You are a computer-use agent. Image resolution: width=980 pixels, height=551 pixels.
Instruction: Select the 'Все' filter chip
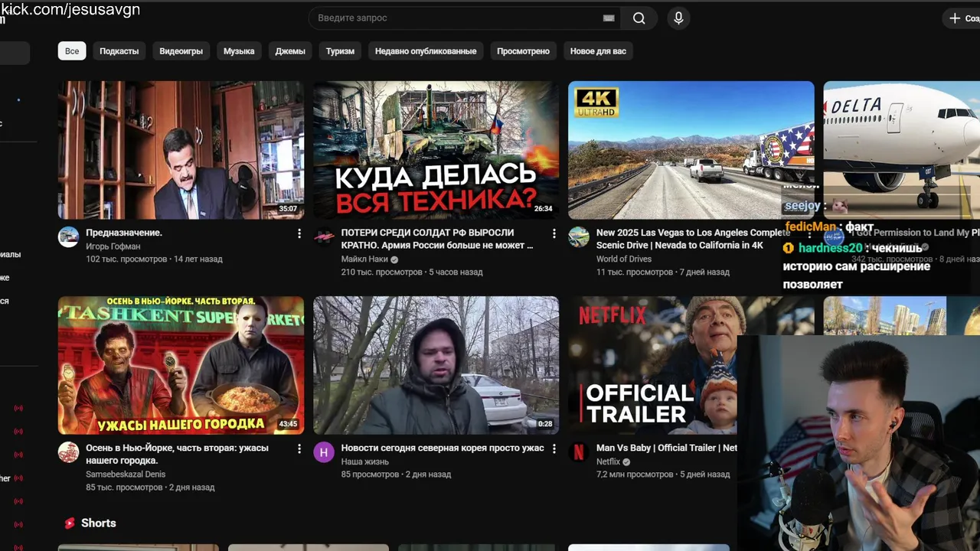pyautogui.click(x=72, y=51)
